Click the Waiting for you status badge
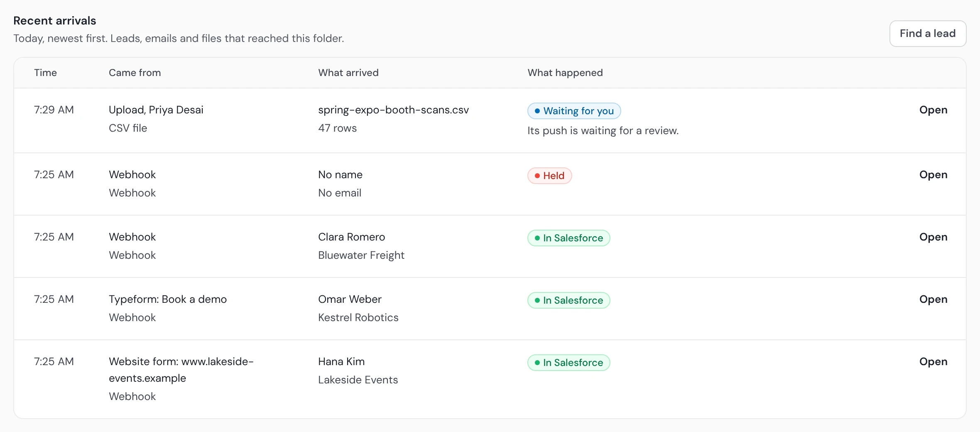The width and height of the screenshot is (980, 432). point(574,111)
